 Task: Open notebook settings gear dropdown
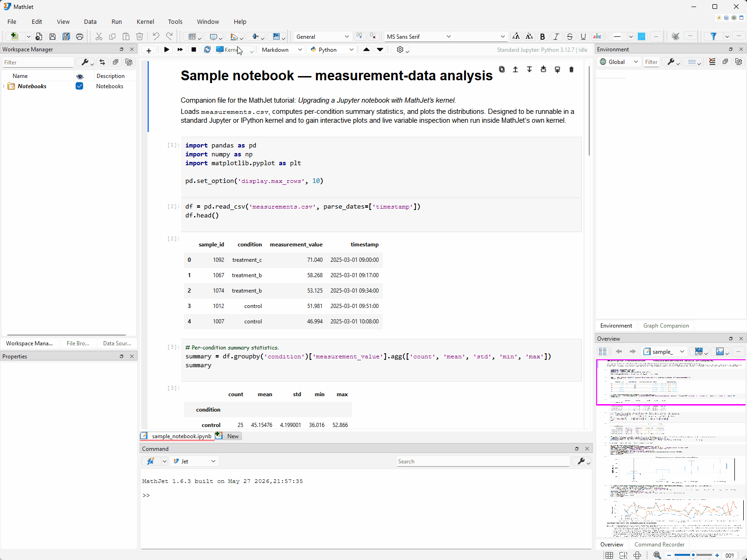coord(402,49)
